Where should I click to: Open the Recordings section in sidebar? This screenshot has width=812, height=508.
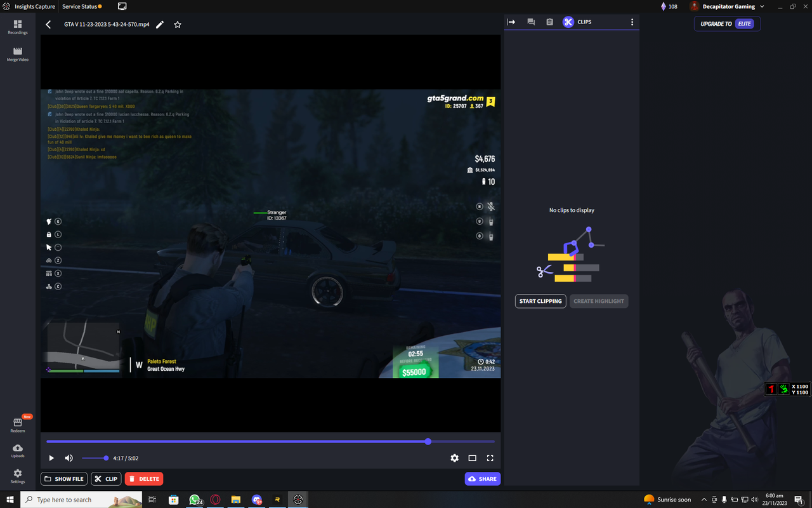(x=17, y=27)
